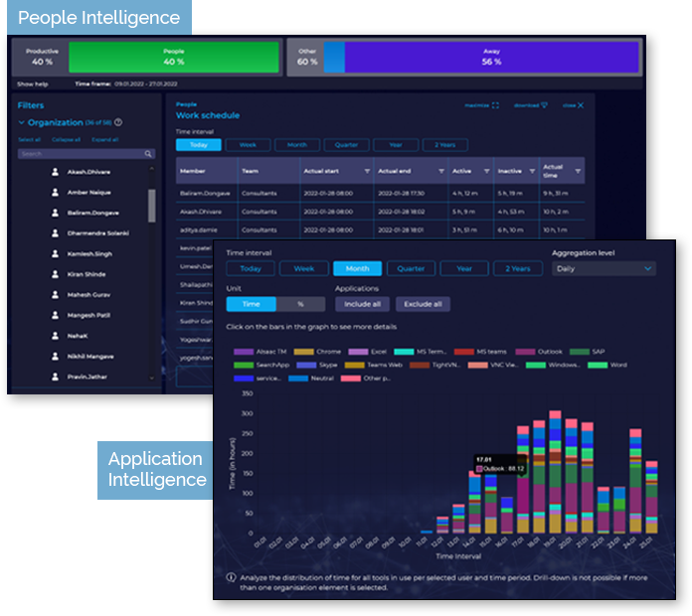The width and height of the screenshot is (692, 616).
Task: Open the Aggregation level Daily dropdown
Action: 604,268
